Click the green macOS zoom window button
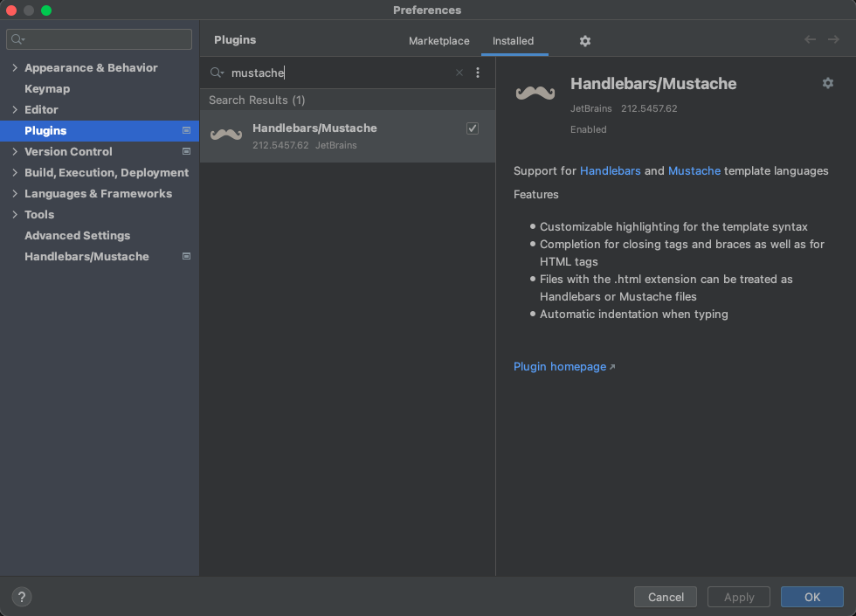 [x=46, y=10]
